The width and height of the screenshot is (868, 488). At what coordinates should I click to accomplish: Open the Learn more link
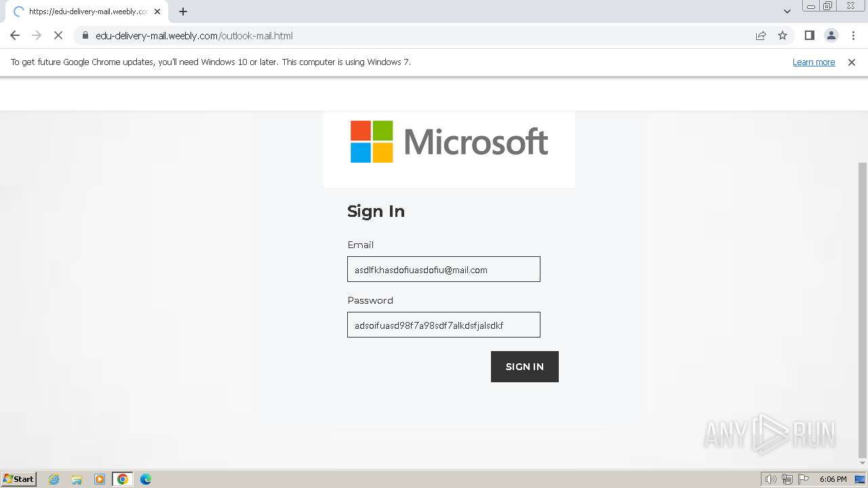tap(814, 62)
